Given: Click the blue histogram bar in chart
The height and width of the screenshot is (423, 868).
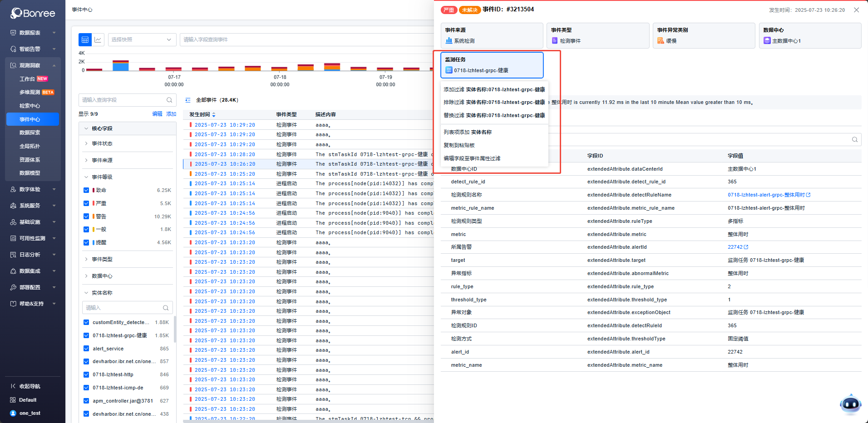Looking at the screenshot, I should [120, 67].
